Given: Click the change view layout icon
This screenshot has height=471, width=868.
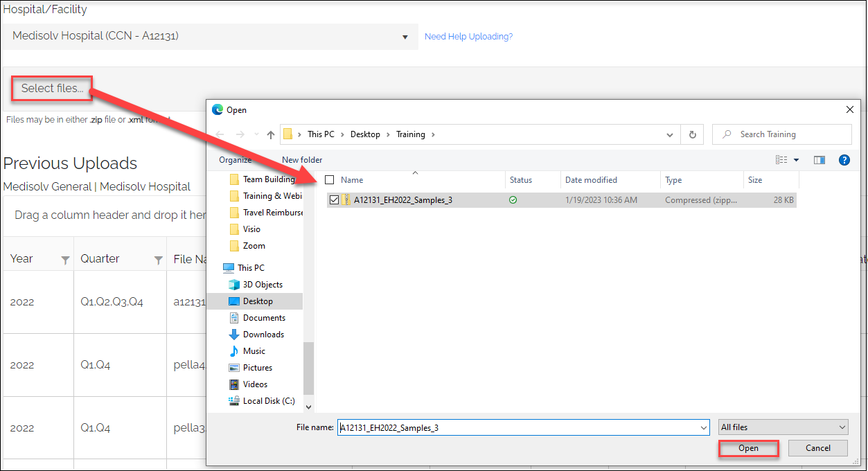Looking at the screenshot, I should (781, 160).
